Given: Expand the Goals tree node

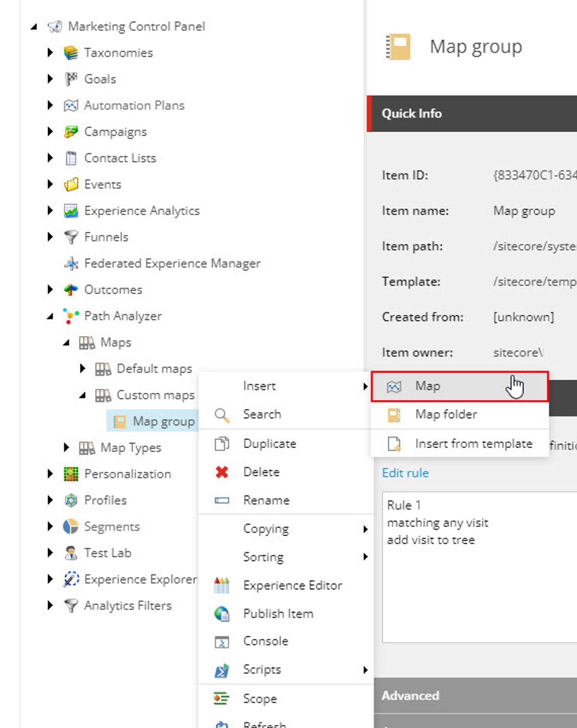Looking at the screenshot, I should 50,79.
